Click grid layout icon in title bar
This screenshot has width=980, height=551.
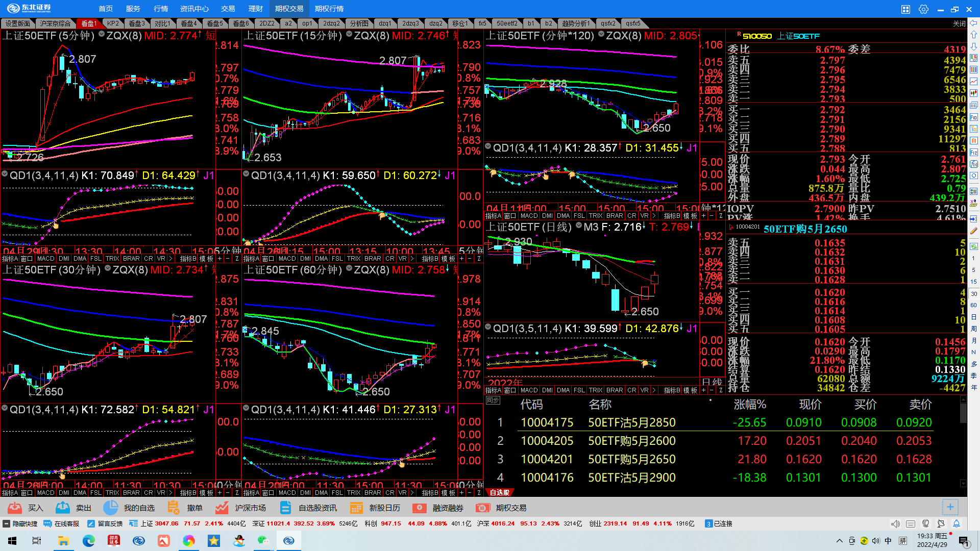point(905,9)
